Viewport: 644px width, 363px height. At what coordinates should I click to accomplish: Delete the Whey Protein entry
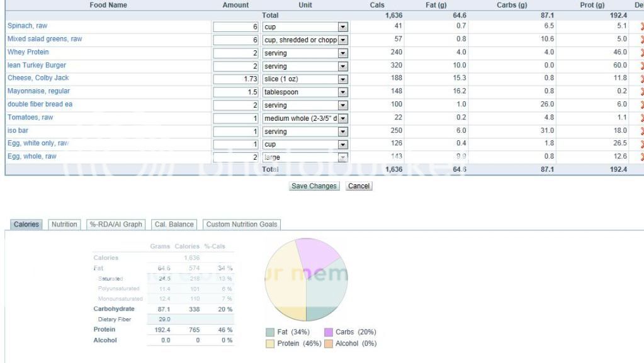click(x=641, y=53)
